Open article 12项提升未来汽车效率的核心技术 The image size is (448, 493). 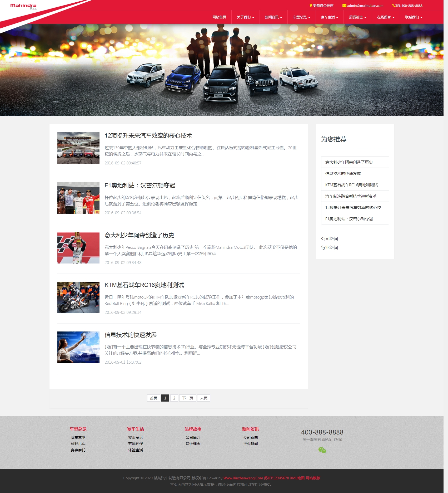click(148, 136)
